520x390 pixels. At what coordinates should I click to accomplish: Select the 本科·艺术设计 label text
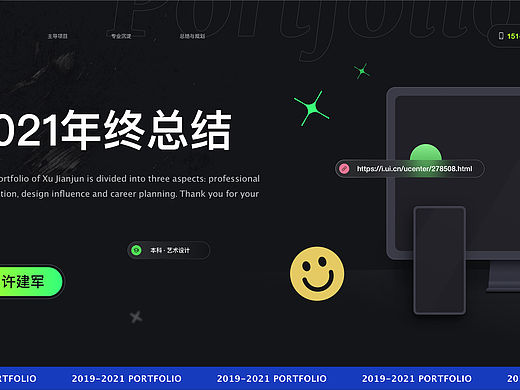tap(170, 250)
